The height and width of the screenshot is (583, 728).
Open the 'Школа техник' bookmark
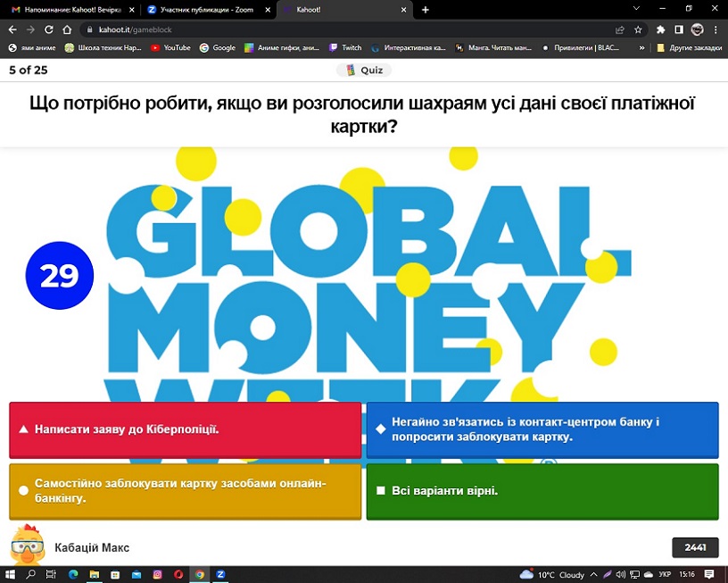click(103, 48)
